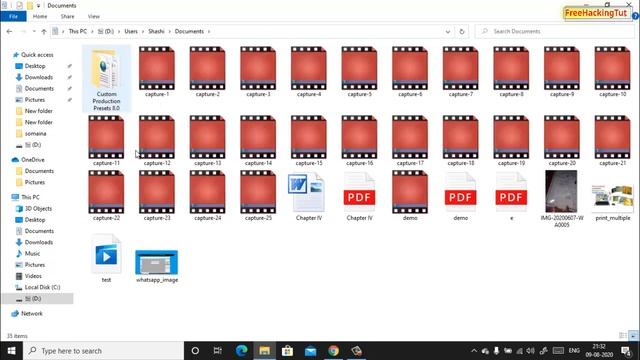Select the test video file
Viewport: 640px width, 360px height.
coord(106,258)
